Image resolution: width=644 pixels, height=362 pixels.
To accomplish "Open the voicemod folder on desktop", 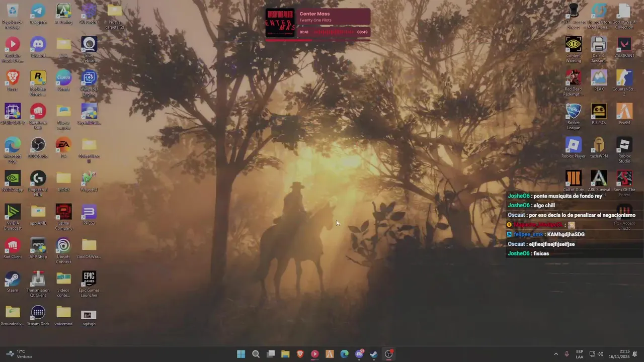I will coord(63,316).
